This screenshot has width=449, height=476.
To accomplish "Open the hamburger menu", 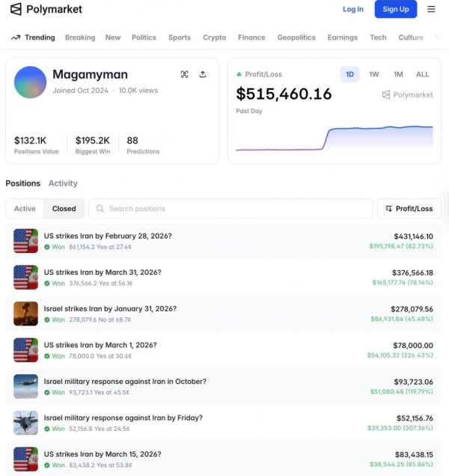I will click(x=431, y=9).
